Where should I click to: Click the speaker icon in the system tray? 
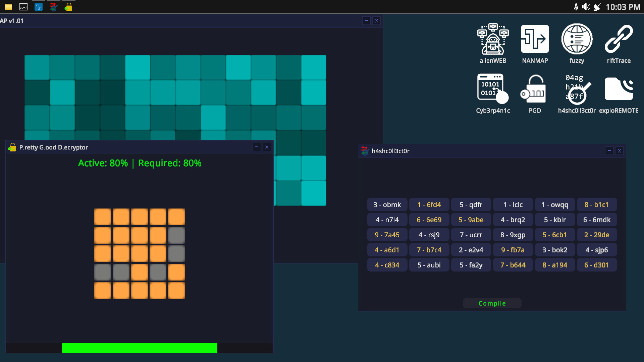[586, 6]
